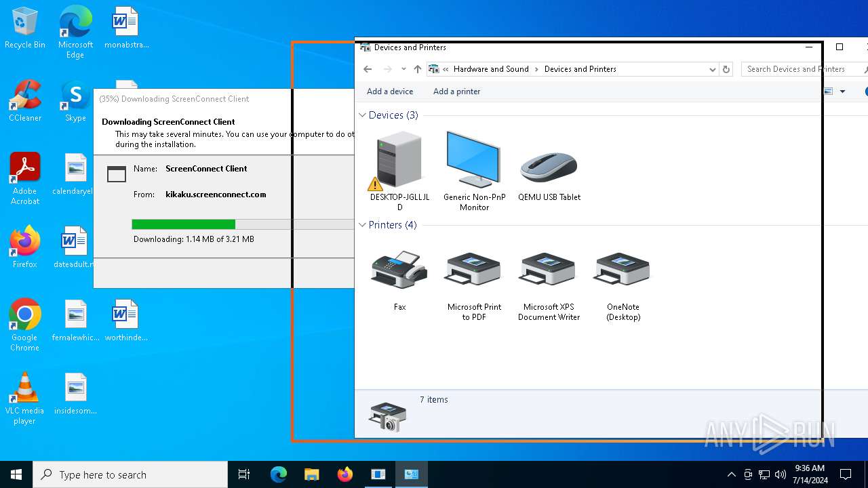The height and width of the screenshot is (488, 868).
Task: Switch to Devices and Printers taskbar item
Action: click(x=412, y=474)
